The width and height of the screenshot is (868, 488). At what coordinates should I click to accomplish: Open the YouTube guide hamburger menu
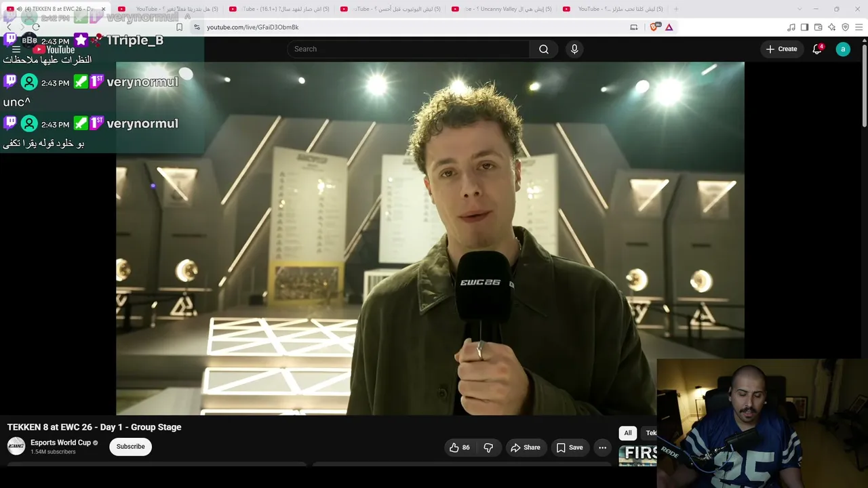(16, 49)
